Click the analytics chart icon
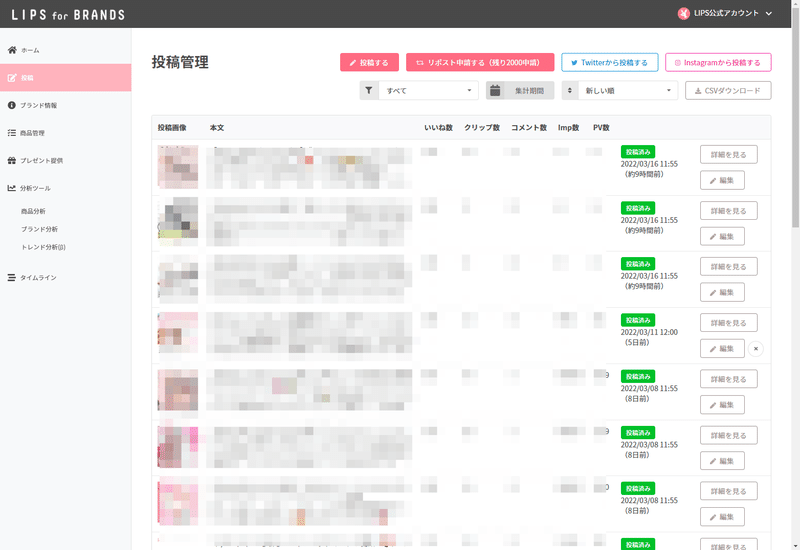Viewport: 800px width, 550px height. pyautogui.click(x=12, y=188)
